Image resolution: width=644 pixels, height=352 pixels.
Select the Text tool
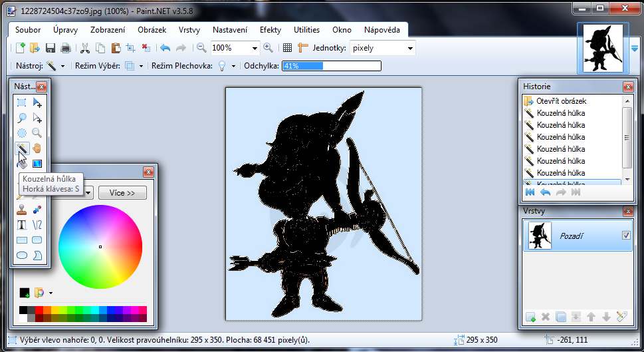pyautogui.click(x=22, y=224)
